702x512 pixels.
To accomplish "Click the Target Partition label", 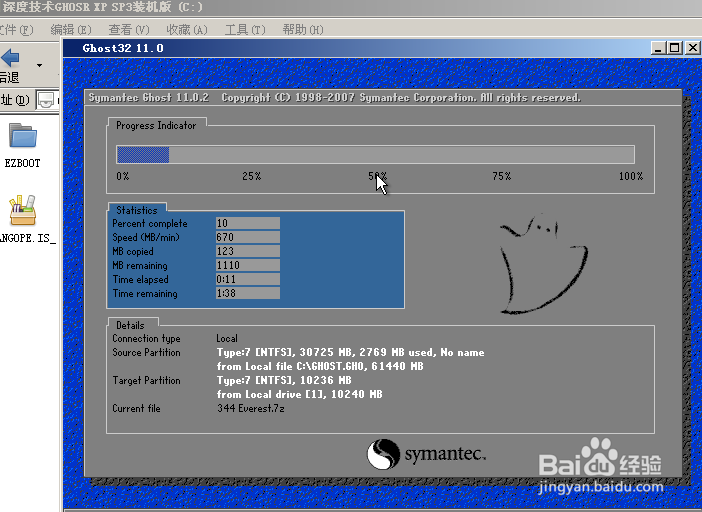I will [x=146, y=380].
